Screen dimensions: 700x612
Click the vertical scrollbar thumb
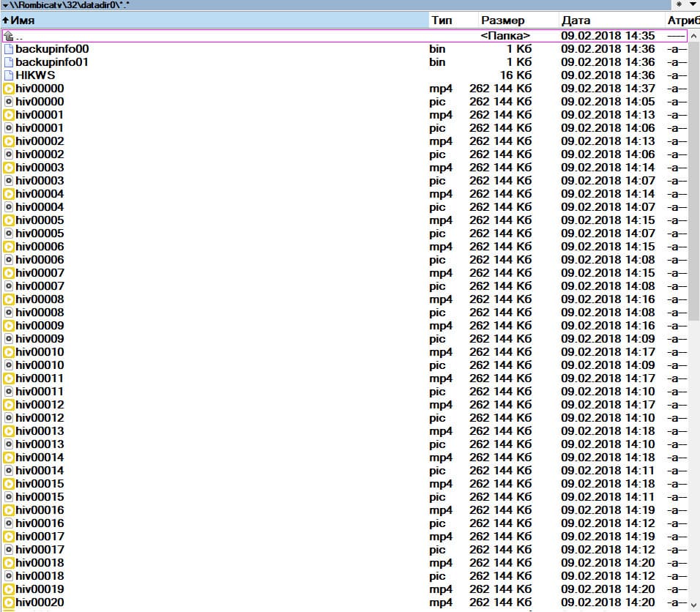coord(693,182)
